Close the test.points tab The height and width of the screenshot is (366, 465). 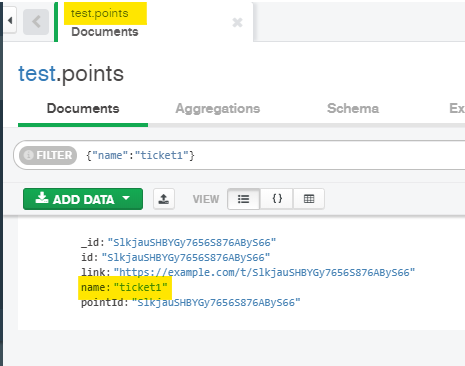[237, 23]
